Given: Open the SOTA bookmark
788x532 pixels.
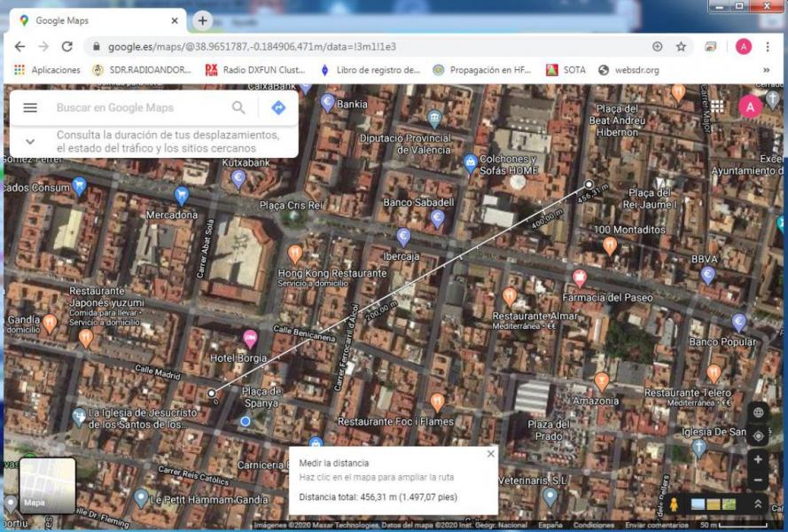Looking at the screenshot, I should (x=566, y=70).
